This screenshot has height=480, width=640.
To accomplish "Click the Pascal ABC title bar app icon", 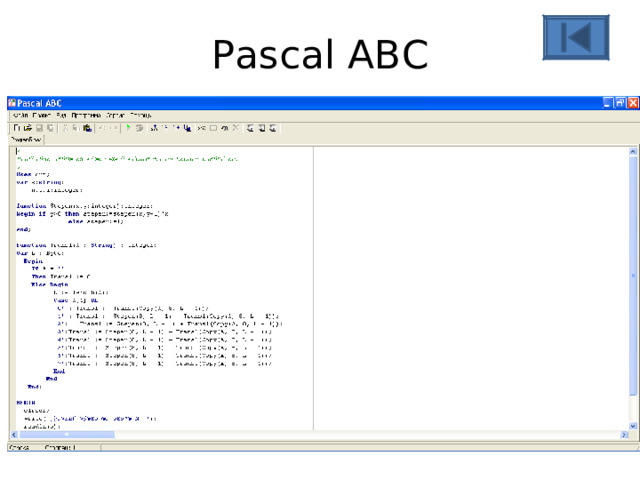I will click(x=12, y=102).
